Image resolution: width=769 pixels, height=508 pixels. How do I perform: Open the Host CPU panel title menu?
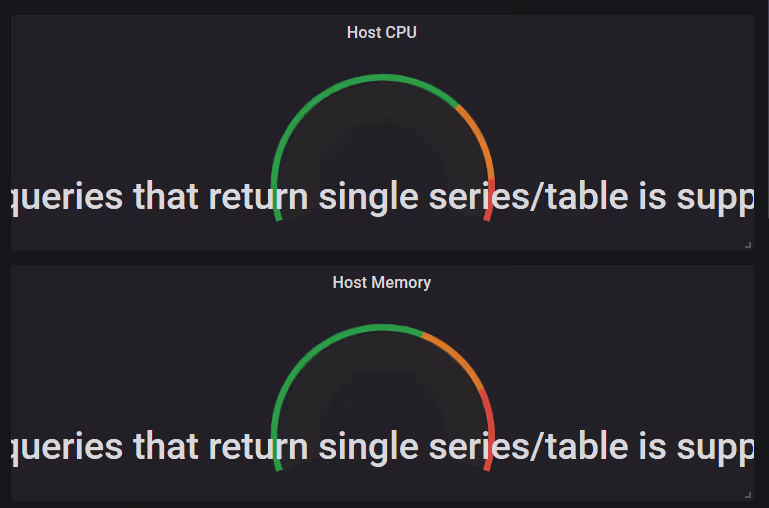coord(381,32)
